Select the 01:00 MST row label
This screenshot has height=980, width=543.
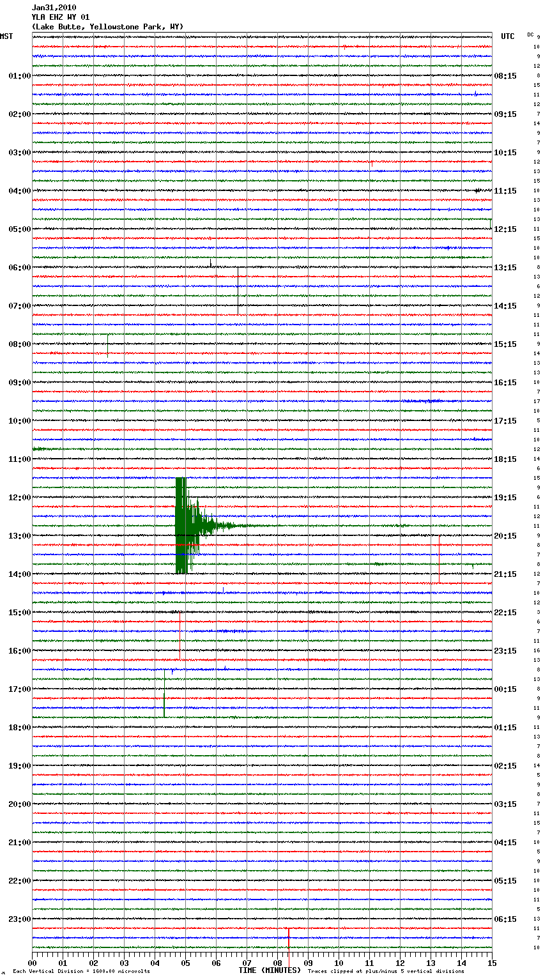(x=20, y=76)
